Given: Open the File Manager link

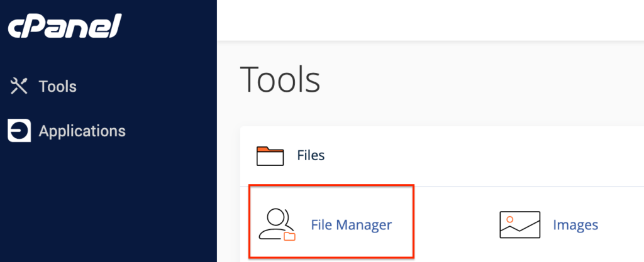Looking at the screenshot, I should pyautogui.click(x=351, y=225).
